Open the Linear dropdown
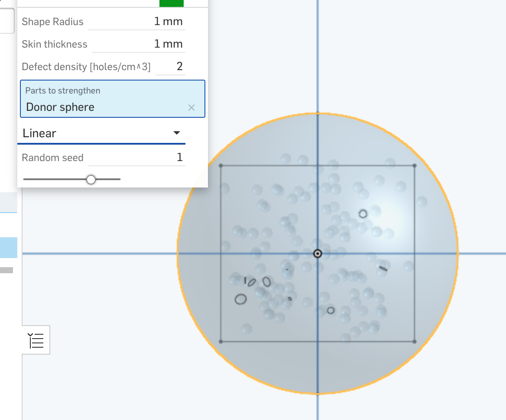 (101, 133)
